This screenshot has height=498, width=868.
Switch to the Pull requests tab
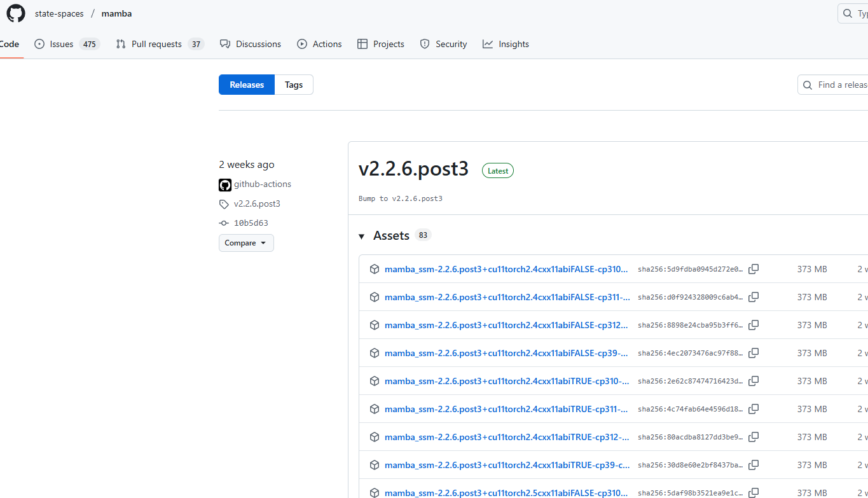[160, 44]
